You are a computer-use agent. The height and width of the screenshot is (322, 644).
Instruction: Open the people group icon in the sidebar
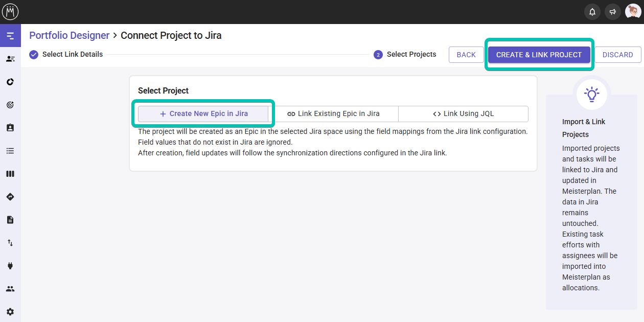pos(10,289)
